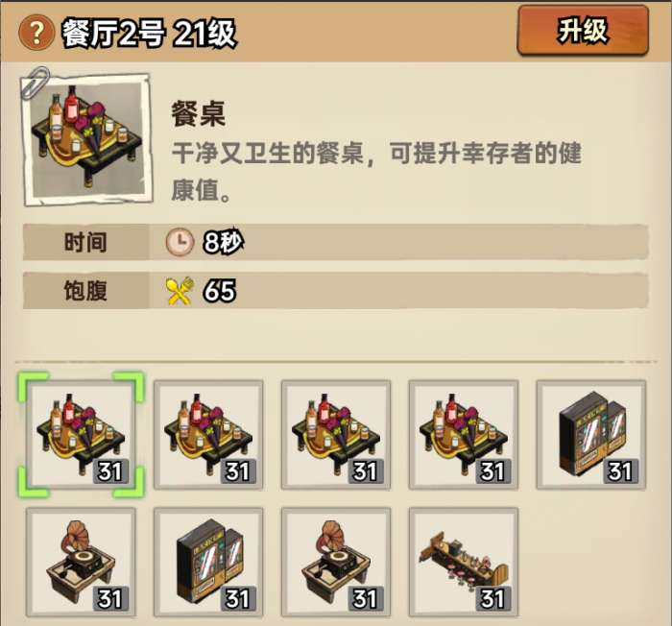Image resolution: width=672 pixels, height=626 pixels.
Task: Select the second dining table item in the top row
Action: [208, 435]
